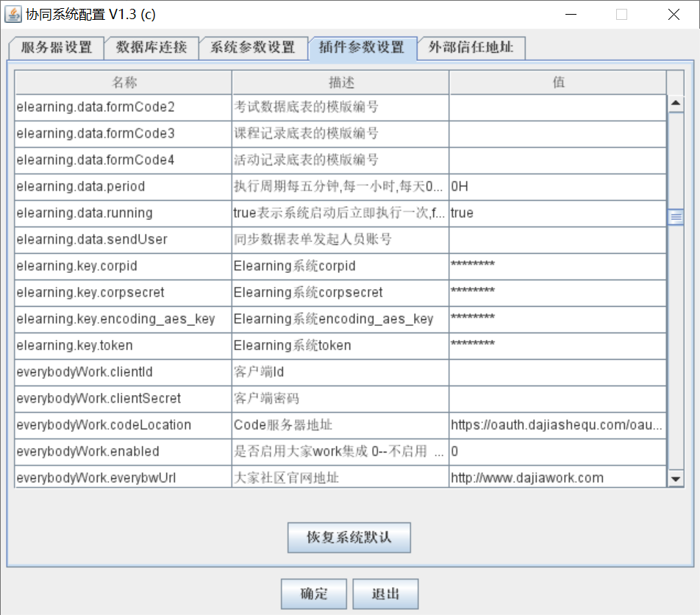Select the elearning.data.formCode2 name cell

tap(124, 107)
